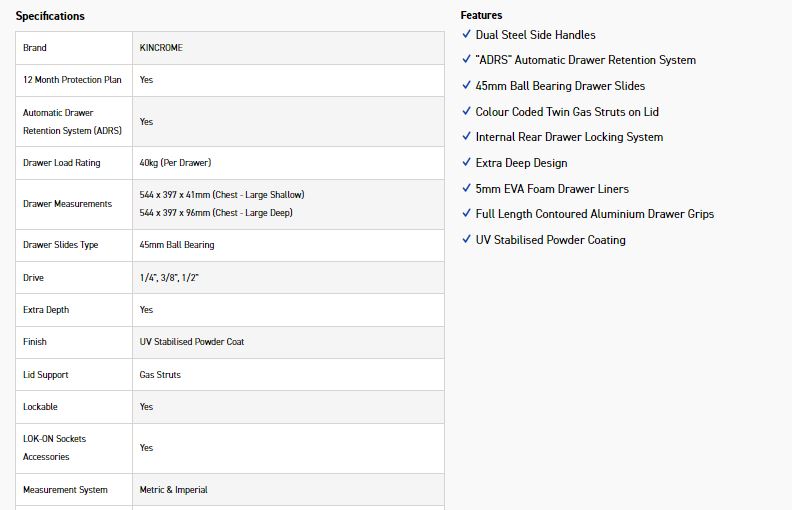This screenshot has height=510, width=792.
Task: Click the Specifications heading
Action: point(50,16)
